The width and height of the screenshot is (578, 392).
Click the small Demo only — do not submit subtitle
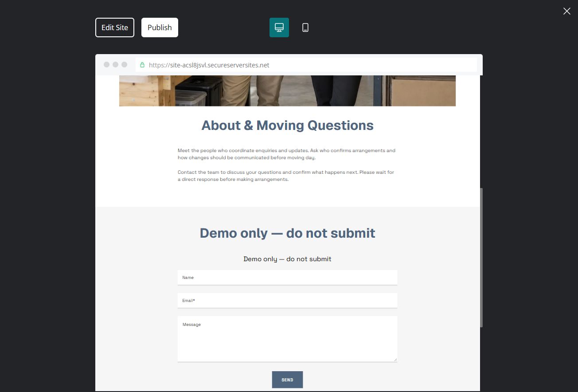(287, 259)
